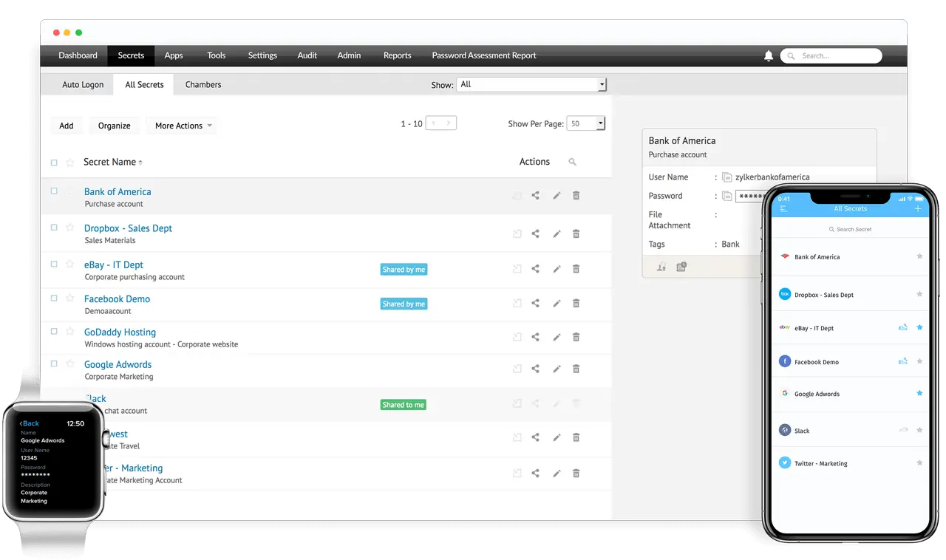Viewport: 946px width, 560px height.
Task: Switch to the Auto Logon tab
Action: [x=83, y=85]
